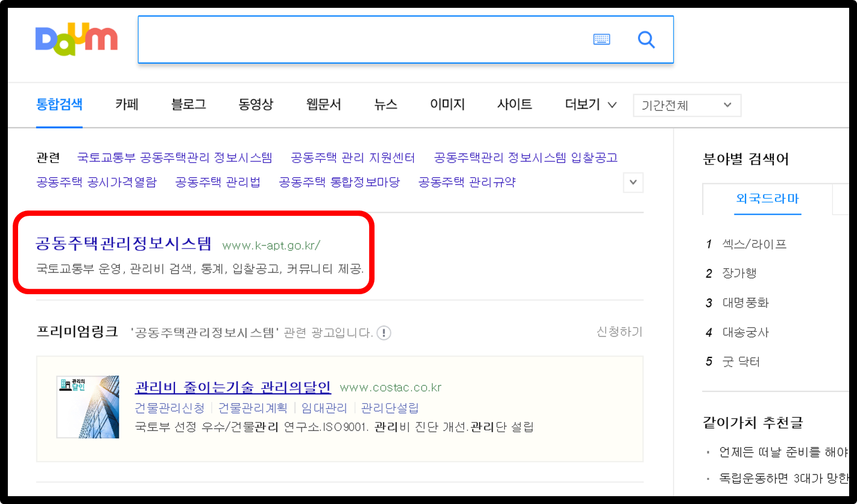The width and height of the screenshot is (857, 504).
Task: Click related search 공동주택 관리 지원센터
Action: point(353,158)
